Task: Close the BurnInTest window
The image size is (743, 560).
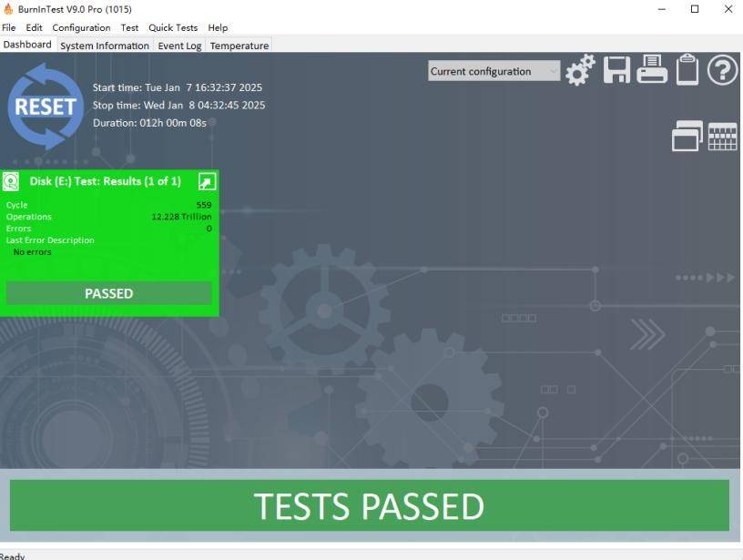Action: (728, 9)
